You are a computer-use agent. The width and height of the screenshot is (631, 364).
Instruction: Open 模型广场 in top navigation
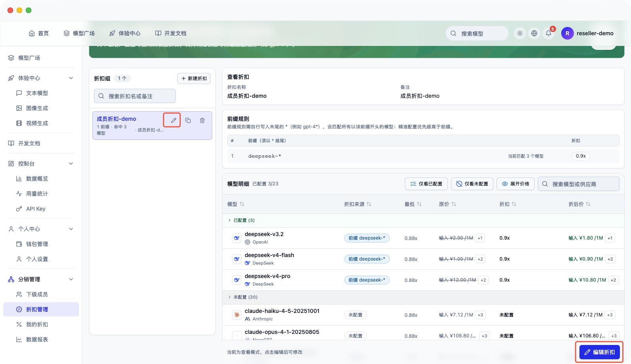point(79,33)
